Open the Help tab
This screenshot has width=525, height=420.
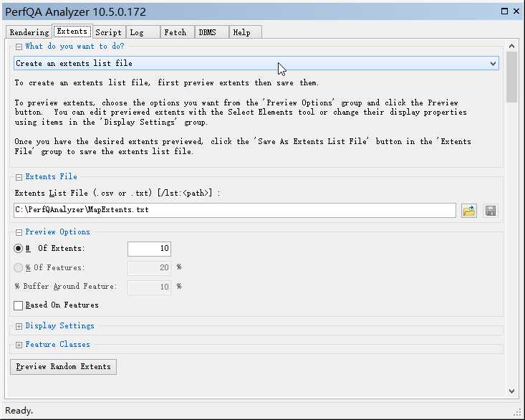[246, 32]
